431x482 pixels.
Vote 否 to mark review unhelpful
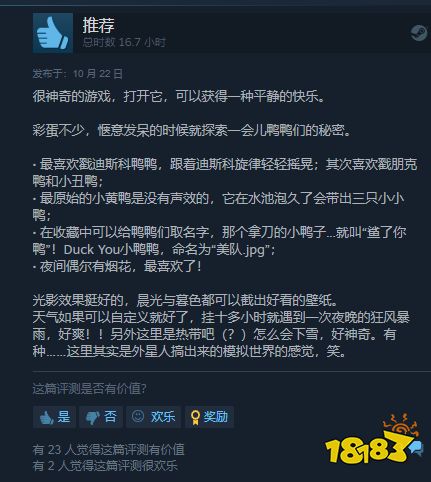pyautogui.click(x=101, y=417)
